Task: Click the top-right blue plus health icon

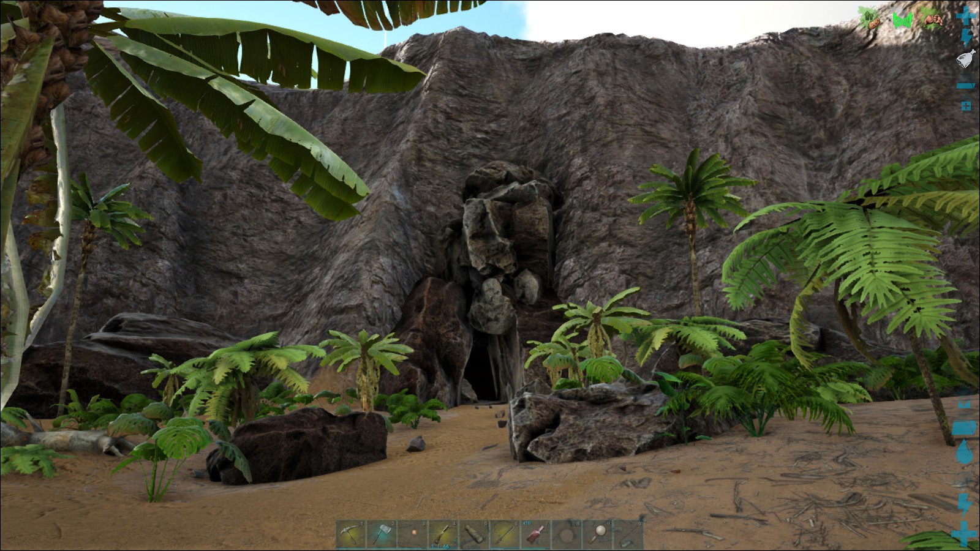Action: click(x=966, y=16)
